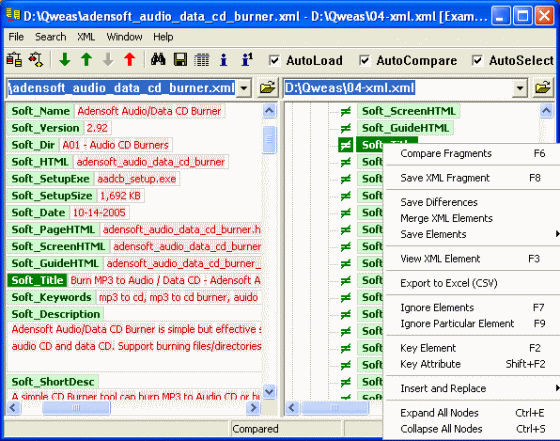
Task: Go to next difference with green down arrow
Action: pyautogui.click(x=65, y=60)
